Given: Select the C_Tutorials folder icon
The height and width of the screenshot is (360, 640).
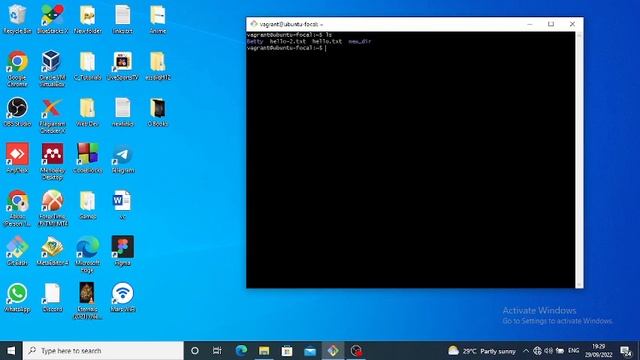Looking at the screenshot, I should pos(87,65).
